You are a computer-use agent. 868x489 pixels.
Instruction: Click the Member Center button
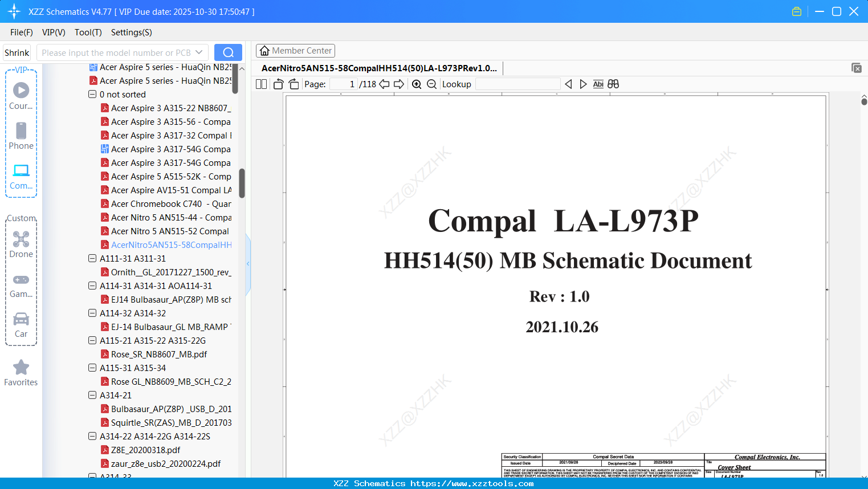[x=295, y=51]
